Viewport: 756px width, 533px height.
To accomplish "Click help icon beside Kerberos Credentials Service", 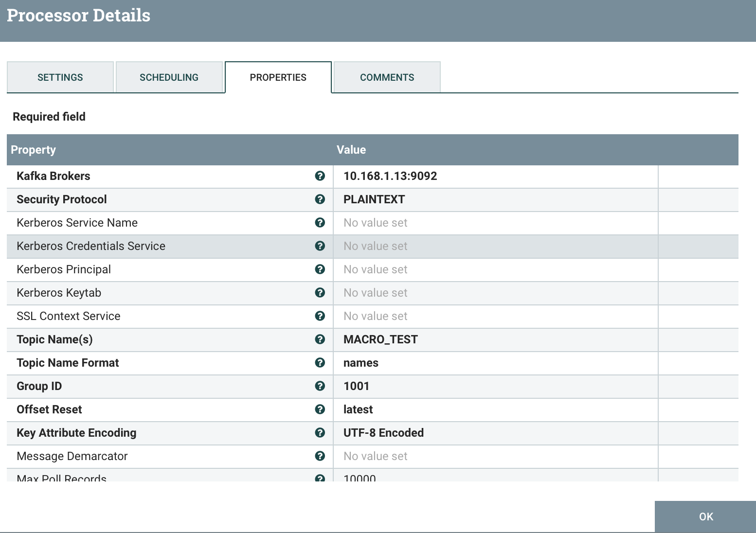I will coord(320,246).
